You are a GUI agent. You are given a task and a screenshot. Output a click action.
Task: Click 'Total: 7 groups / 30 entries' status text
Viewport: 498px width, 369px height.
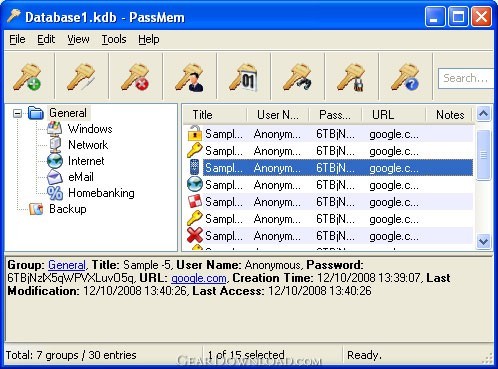click(x=71, y=355)
